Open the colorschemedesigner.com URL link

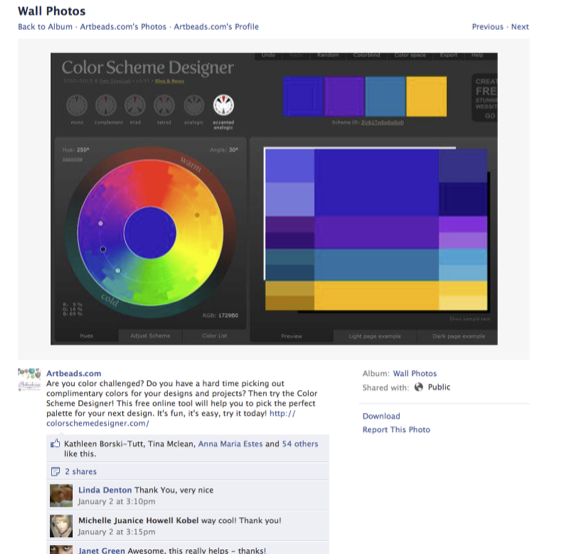click(98, 423)
